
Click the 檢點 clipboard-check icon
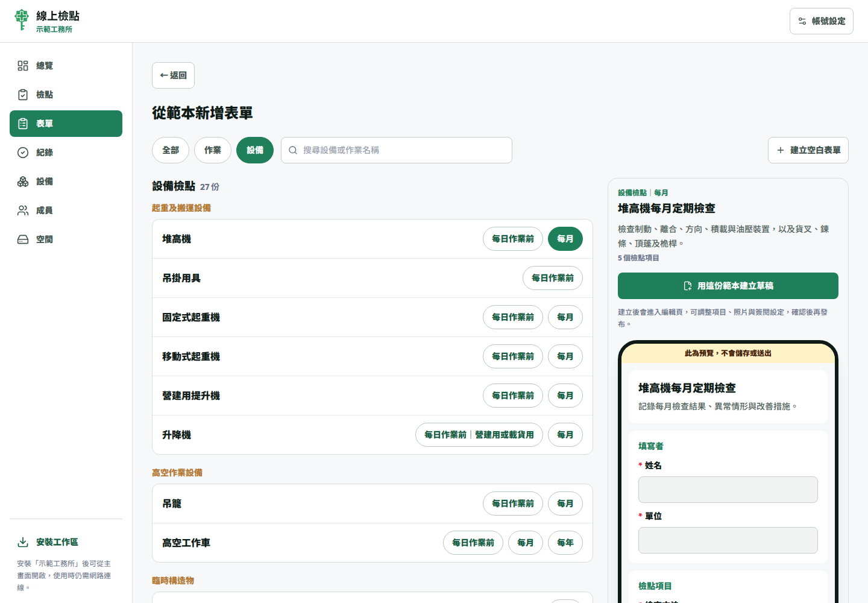pos(23,95)
